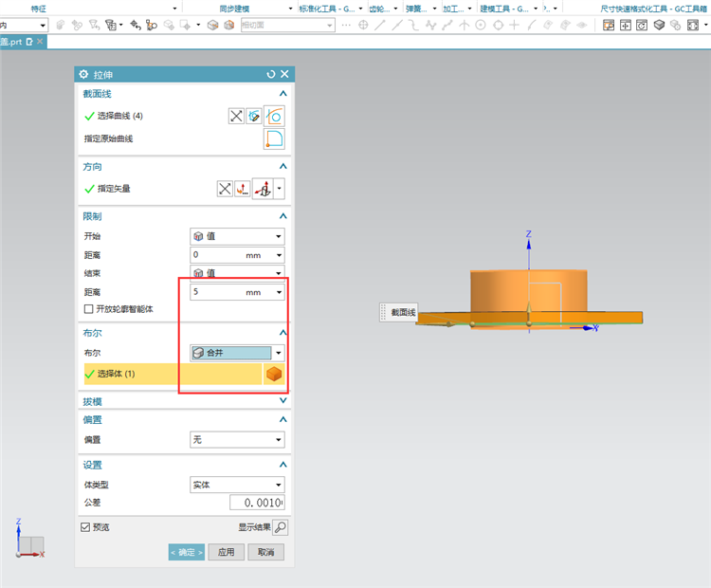Open the 特征 toolbar group dropdown

click(174, 9)
